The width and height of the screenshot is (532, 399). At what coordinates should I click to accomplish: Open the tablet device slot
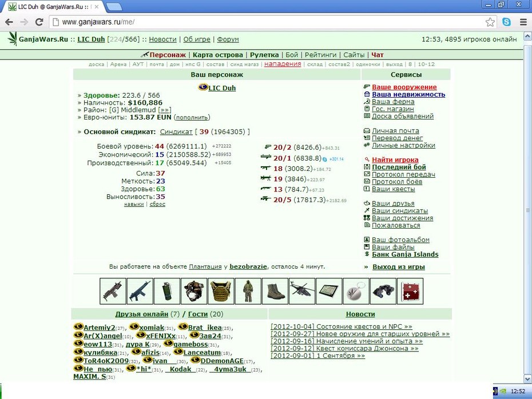click(x=329, y=291)
